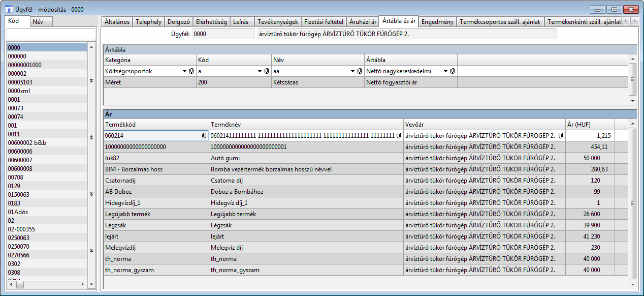
Task: Click the horizontal scrollbar under the code list
Action: 47,284
